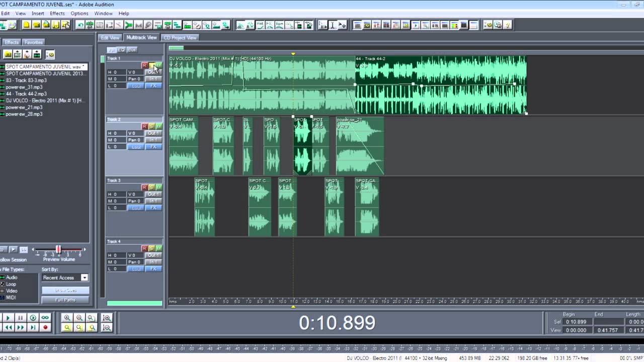
Task: Switch to CD Project View tab
Action: click(180, 38)
